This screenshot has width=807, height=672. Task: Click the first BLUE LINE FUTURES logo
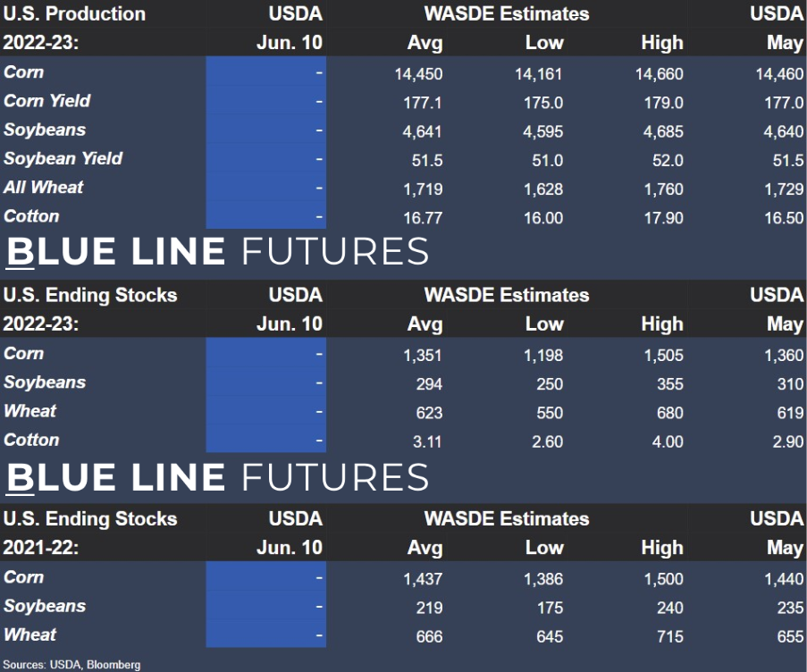click(217, 252)
